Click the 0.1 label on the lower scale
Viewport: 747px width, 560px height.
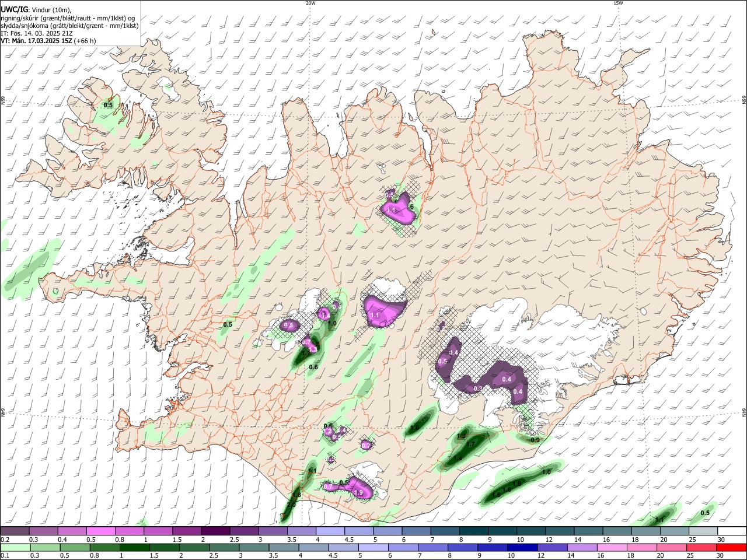point(5,556)
